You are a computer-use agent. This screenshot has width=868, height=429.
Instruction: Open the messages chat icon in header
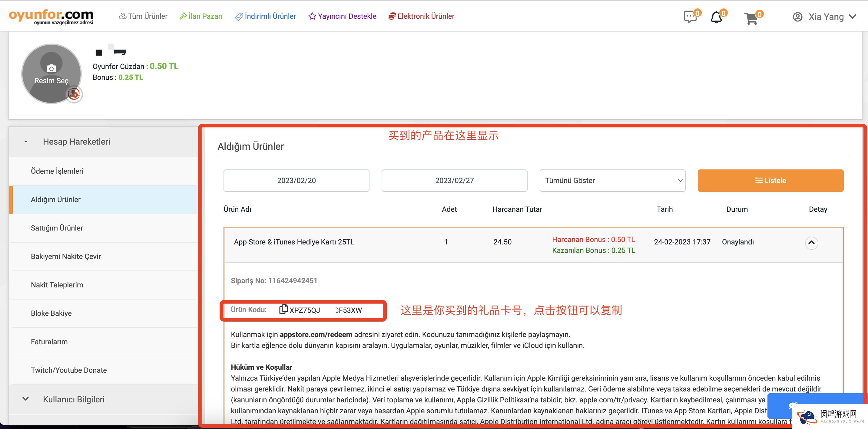pyautogui.click(x=691, y=17)
